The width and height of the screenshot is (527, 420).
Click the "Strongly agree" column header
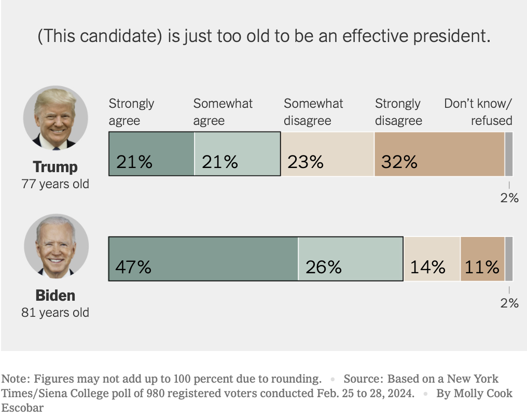pos(131,112)
